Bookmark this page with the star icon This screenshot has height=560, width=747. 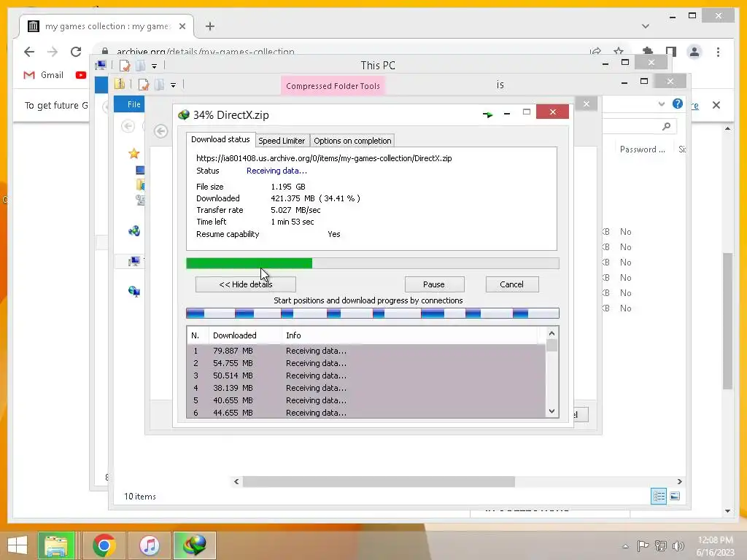point(619,51)
